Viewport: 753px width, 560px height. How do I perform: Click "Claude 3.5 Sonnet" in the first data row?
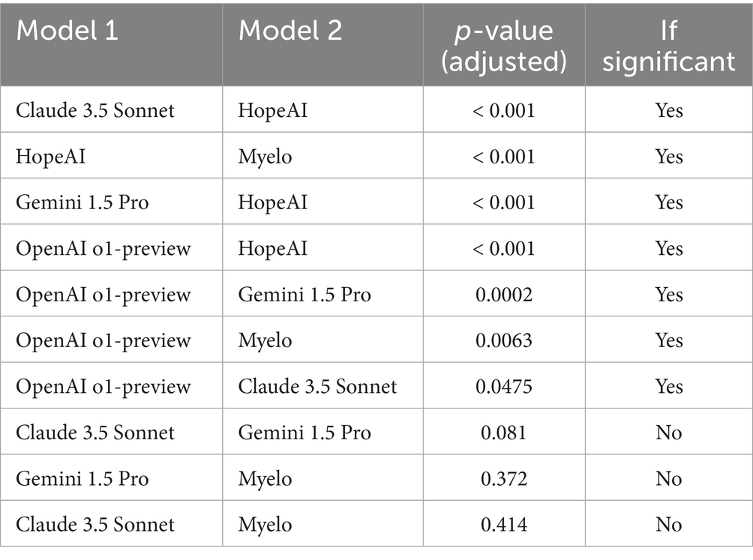pos(95,110)
